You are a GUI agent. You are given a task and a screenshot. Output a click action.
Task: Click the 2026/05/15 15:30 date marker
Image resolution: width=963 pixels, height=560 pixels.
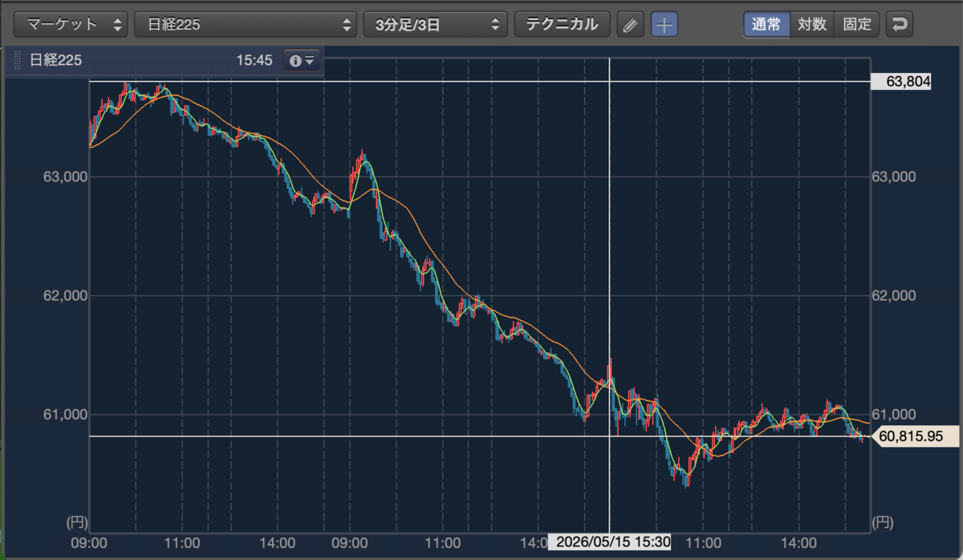[609, 542]
